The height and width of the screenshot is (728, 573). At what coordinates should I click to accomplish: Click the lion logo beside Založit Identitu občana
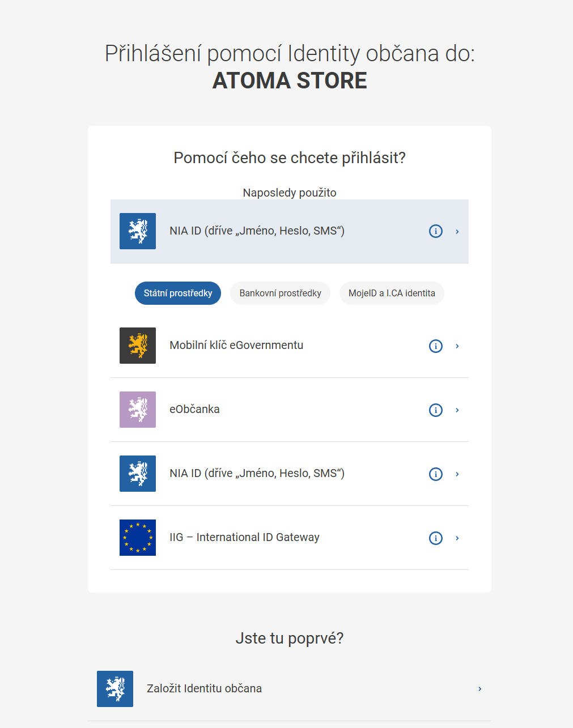(115, 689)
